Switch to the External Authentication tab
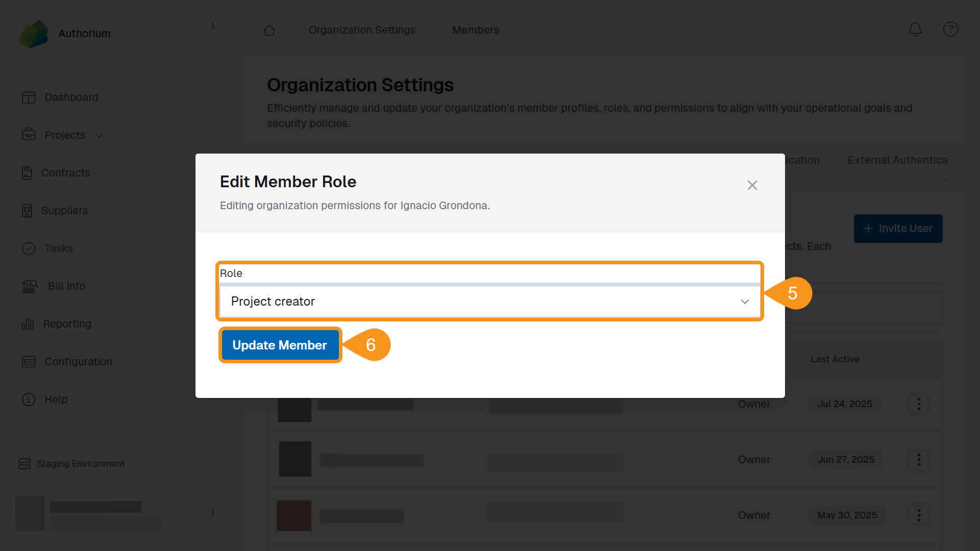 point(897,160)
